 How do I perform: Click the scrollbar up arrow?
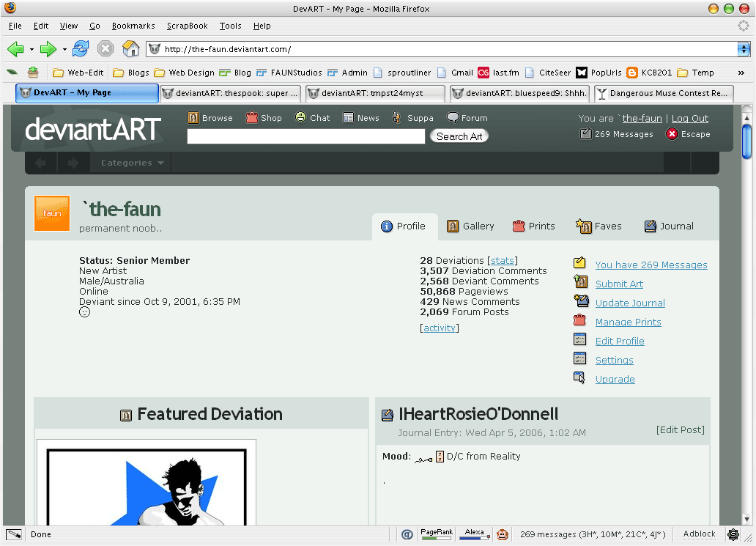tap(746, 118)
